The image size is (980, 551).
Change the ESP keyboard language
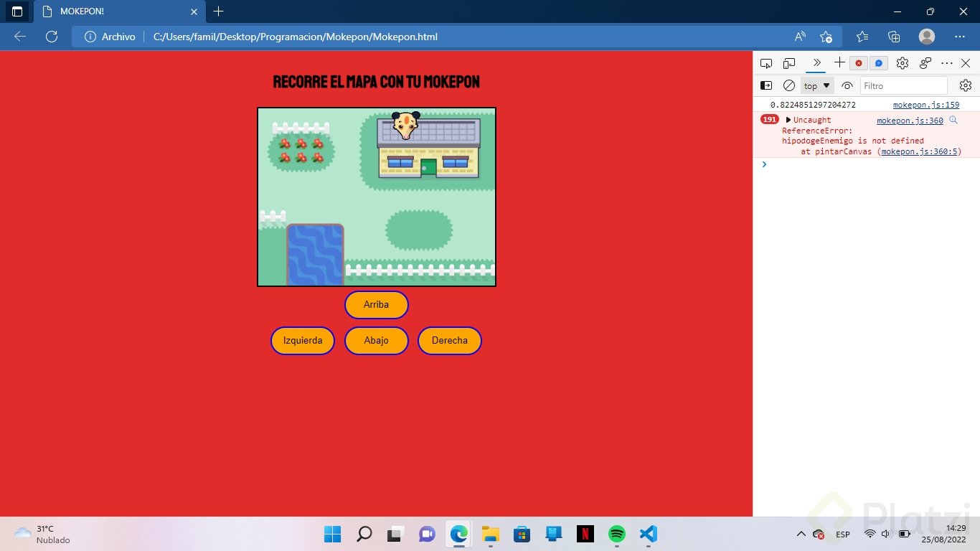pos(843,534)
